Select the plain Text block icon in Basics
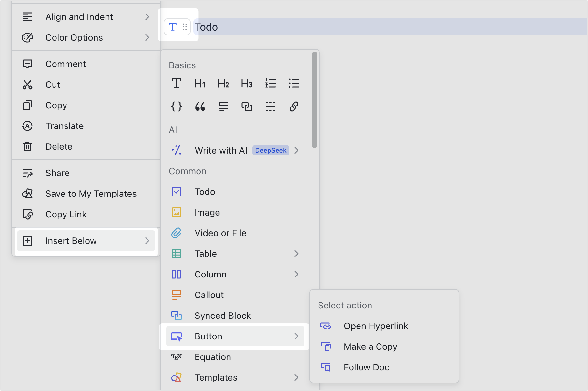This screenshot has height=391, width=588. pyautogui.click(x=176, y=84)
